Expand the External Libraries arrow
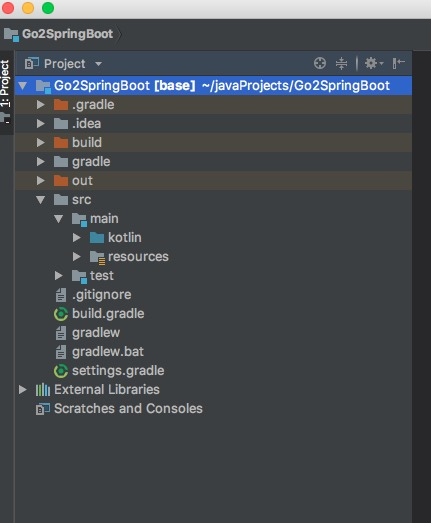 (x=22, y=390)
